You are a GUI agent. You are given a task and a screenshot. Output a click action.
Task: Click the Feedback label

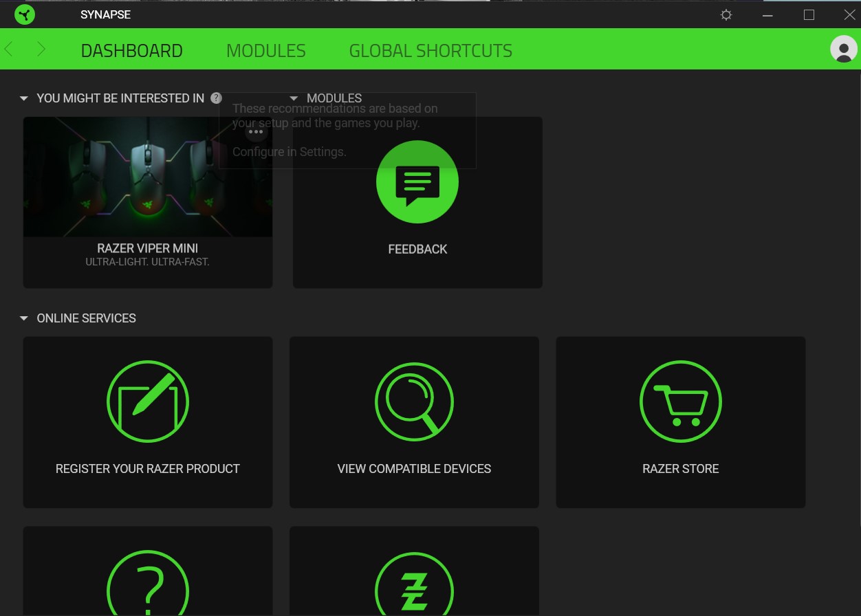point(417,249)
